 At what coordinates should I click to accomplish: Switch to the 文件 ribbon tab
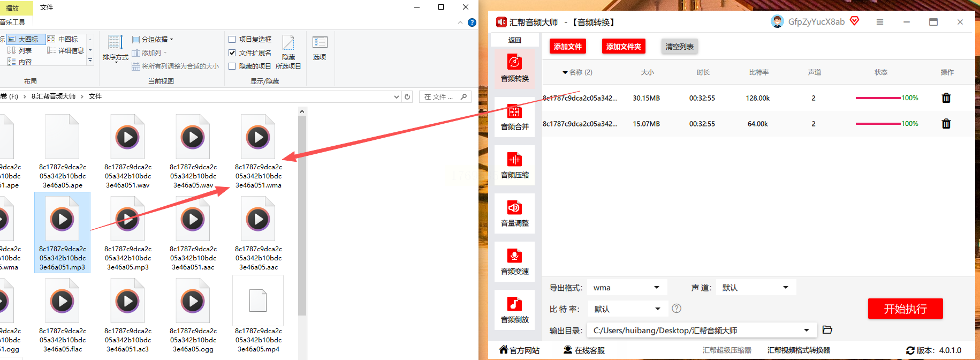point(47,7)
